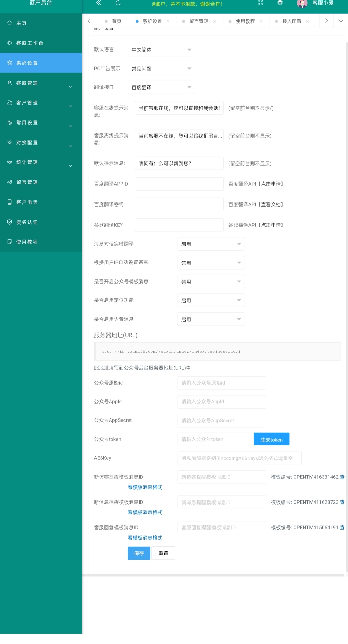Switch to the 接入配置 tab
This screenshot has height=644, width=348.
tap(292, 21)
